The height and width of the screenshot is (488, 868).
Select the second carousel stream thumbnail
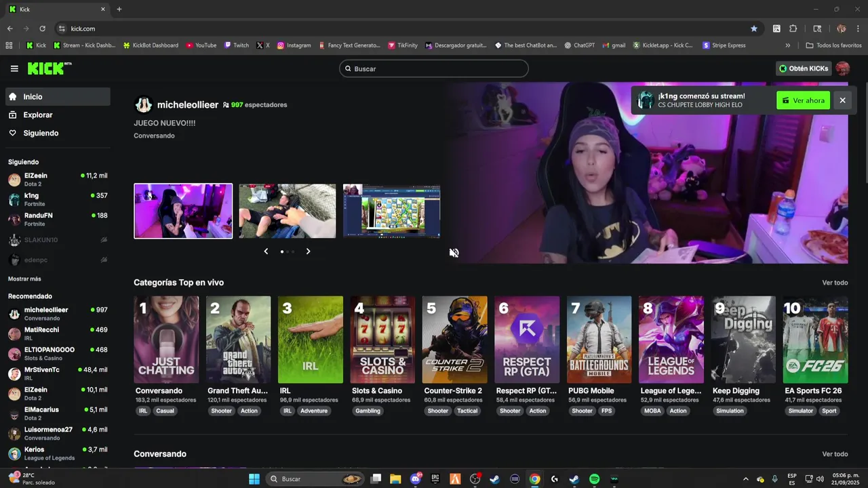[x=288, y=211]
